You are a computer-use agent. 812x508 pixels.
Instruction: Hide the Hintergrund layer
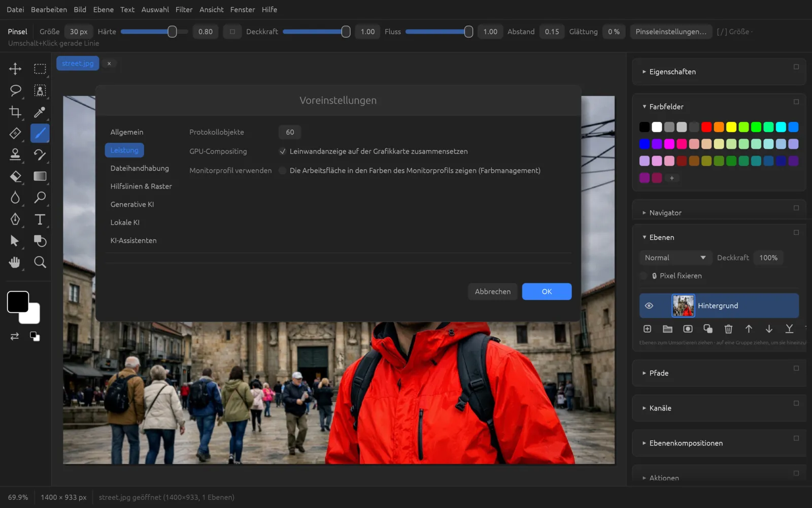click(x=649, y=306)
